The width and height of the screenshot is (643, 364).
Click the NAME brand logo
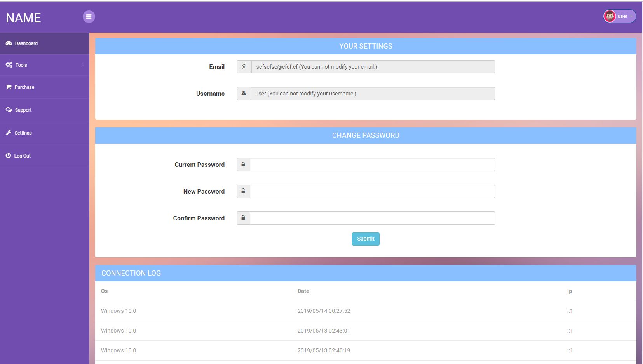(x=23, y=18)
